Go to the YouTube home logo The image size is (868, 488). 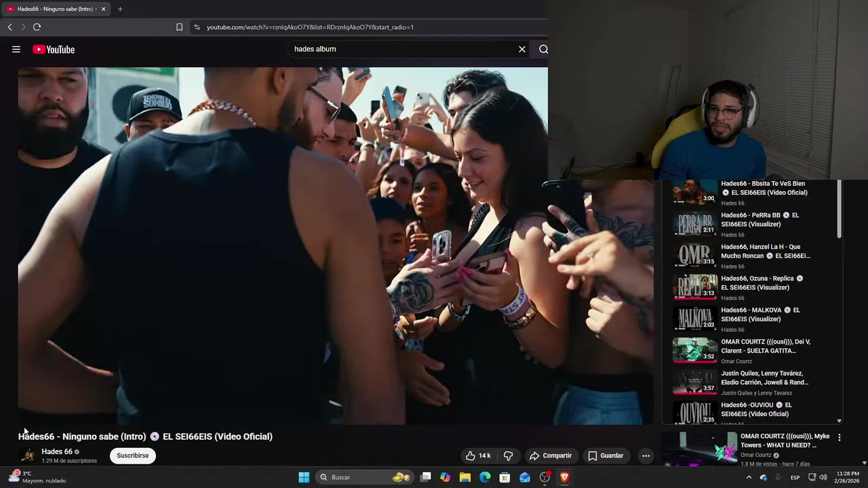pos(54,49)
